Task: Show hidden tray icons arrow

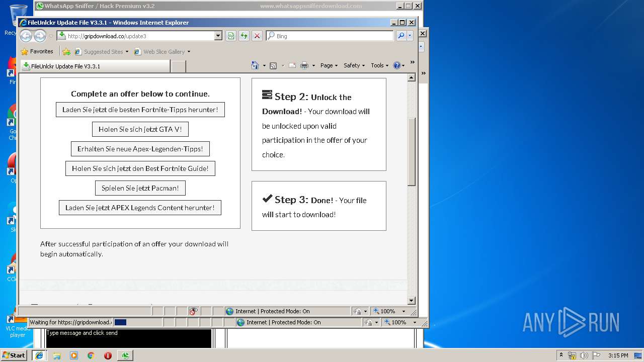Action: click(561, 355)
